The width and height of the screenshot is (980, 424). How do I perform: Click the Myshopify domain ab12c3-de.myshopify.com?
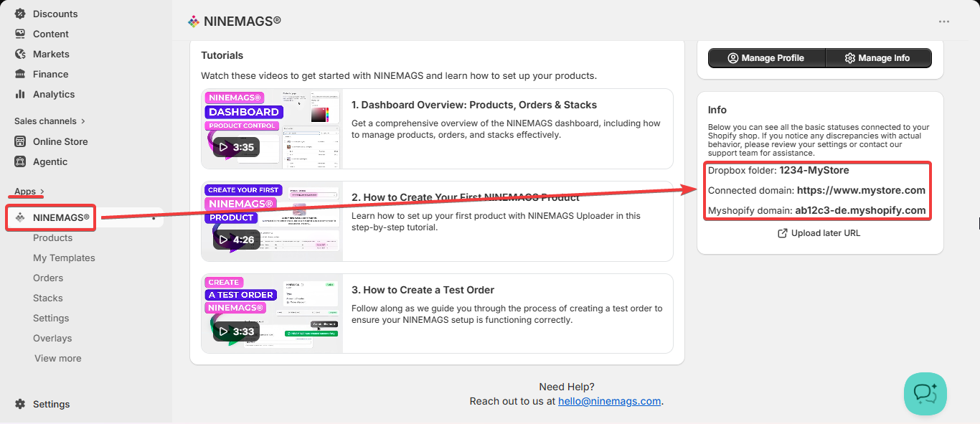(860, 210)
